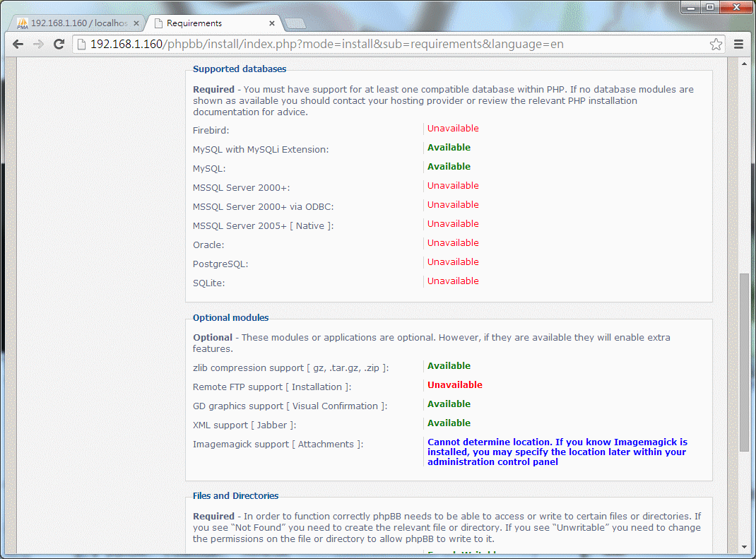
Task: Click Unavailable status for Oracle
Action: [453, 242]
